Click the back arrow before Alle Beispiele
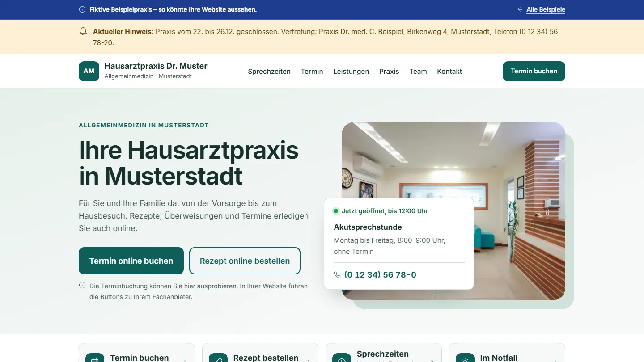Viewport: 644px width, 362px height. pos(520,9)
